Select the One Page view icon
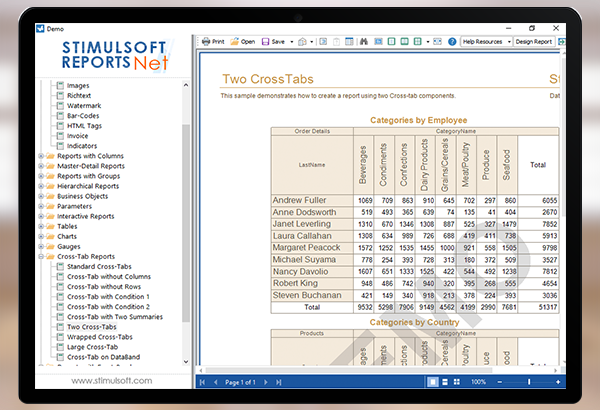 [391, 41]
